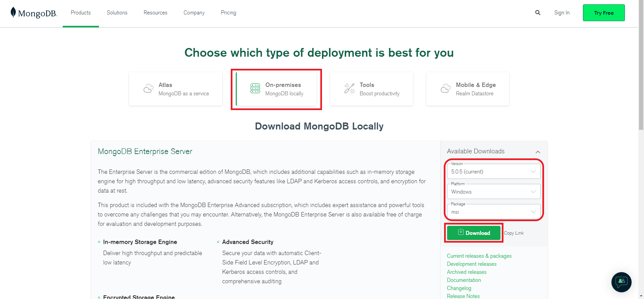Open the search magnifier icon
Viewport: 644px width, 299px height.
(538, 13)
